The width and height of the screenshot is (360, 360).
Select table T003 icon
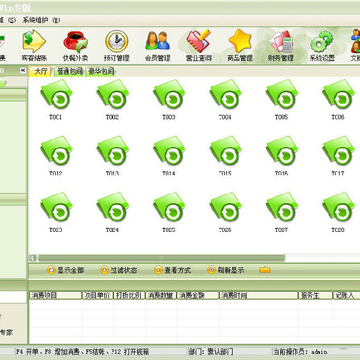[169, 95]
